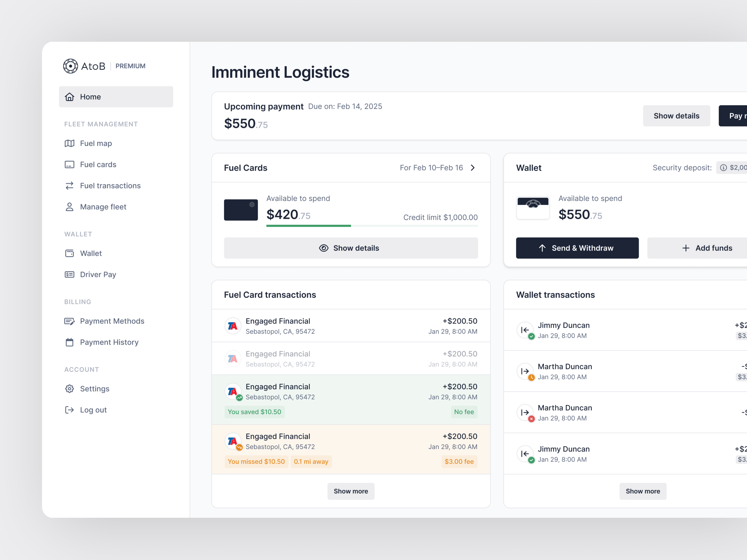Show more Fuel Card transactions

(x=351, y=491)
